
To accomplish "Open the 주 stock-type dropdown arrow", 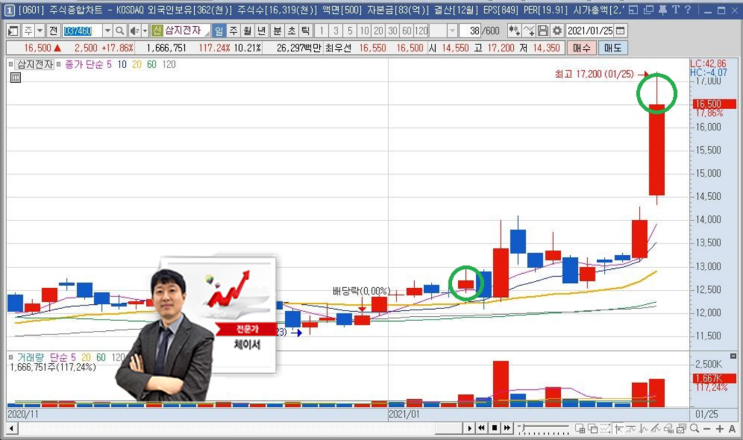I will (40, 31).
